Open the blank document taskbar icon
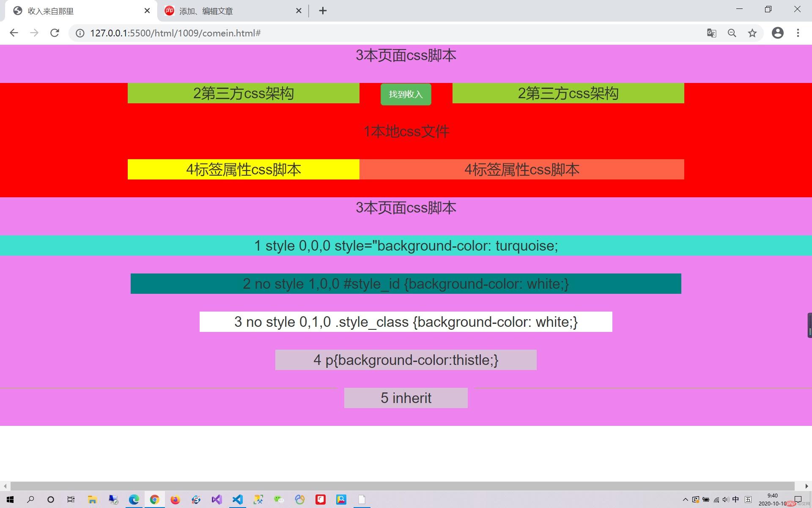This screenshot has height=508, width=812. coord(362,500)
